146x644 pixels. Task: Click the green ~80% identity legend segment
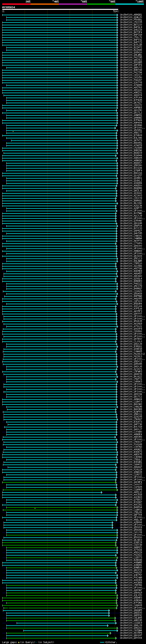click(101, 4)
